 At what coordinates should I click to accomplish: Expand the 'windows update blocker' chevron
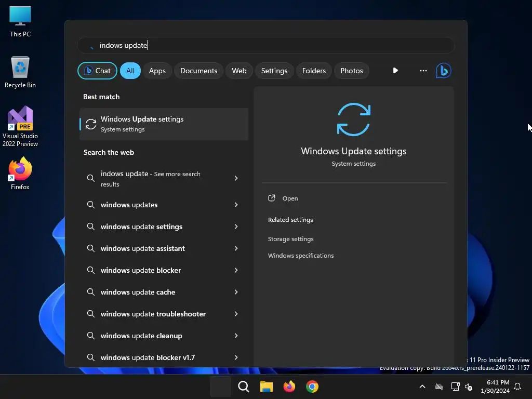pyautogui.click(x=236, y=270)
